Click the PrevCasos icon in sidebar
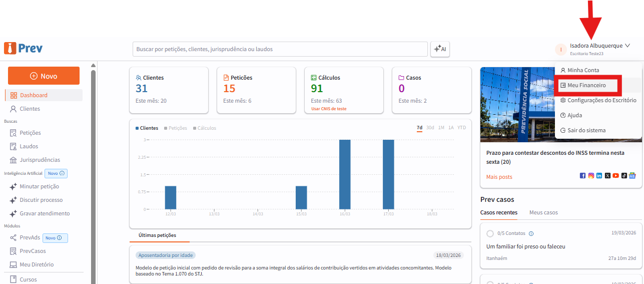 14,251
